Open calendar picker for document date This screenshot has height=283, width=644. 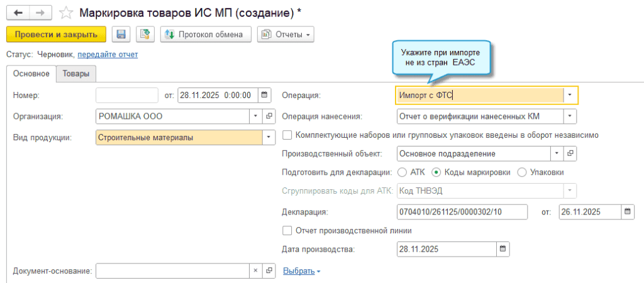point(265,96)
